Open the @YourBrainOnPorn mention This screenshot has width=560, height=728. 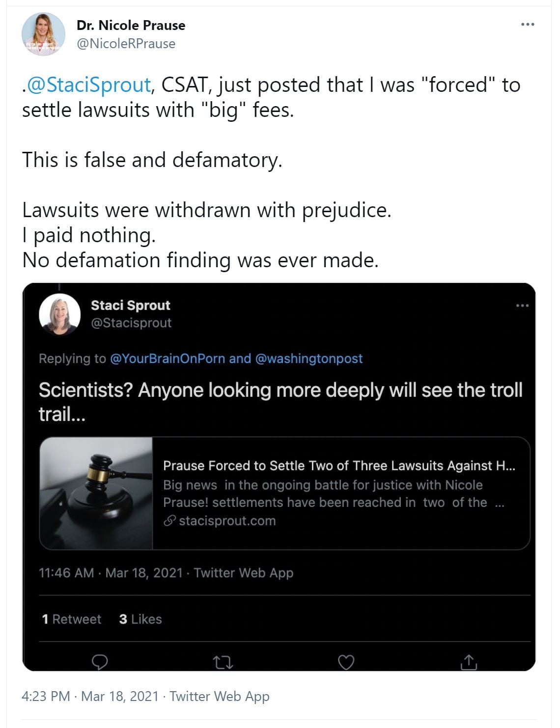167,359
